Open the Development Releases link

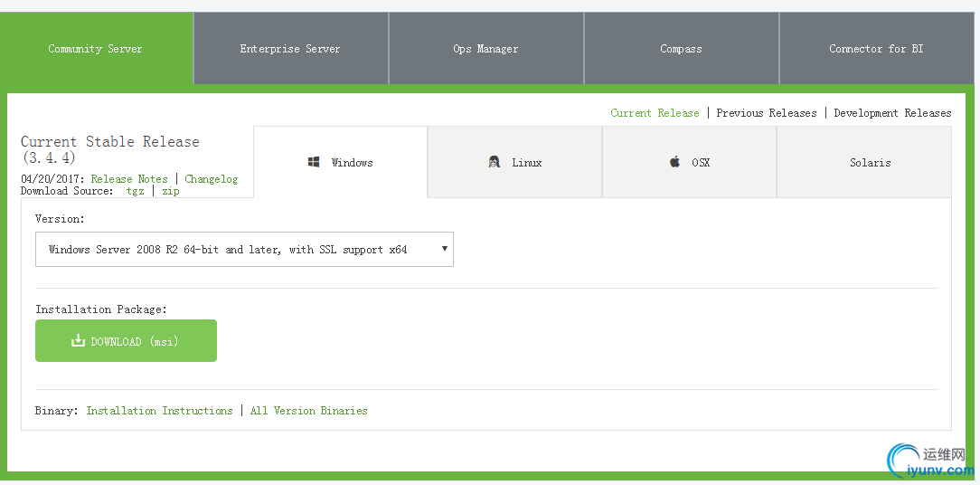[892, 112]
